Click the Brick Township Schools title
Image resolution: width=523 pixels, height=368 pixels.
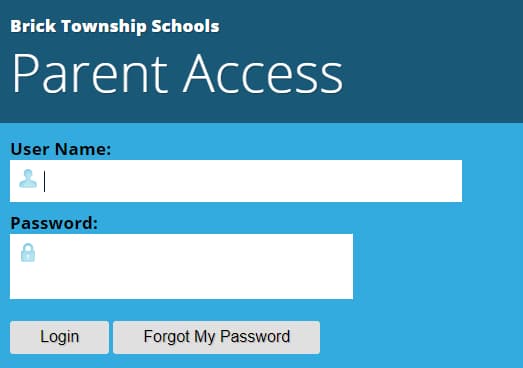point(115,26)
